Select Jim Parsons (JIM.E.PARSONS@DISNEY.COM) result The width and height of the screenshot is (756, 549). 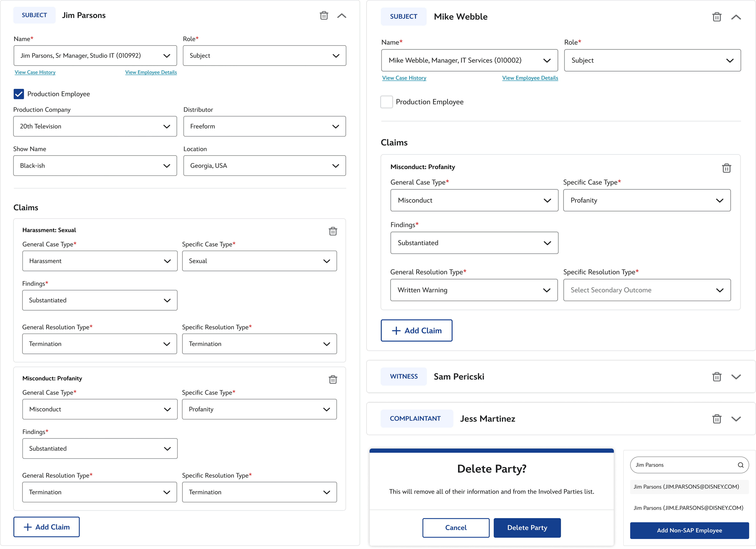688,508
